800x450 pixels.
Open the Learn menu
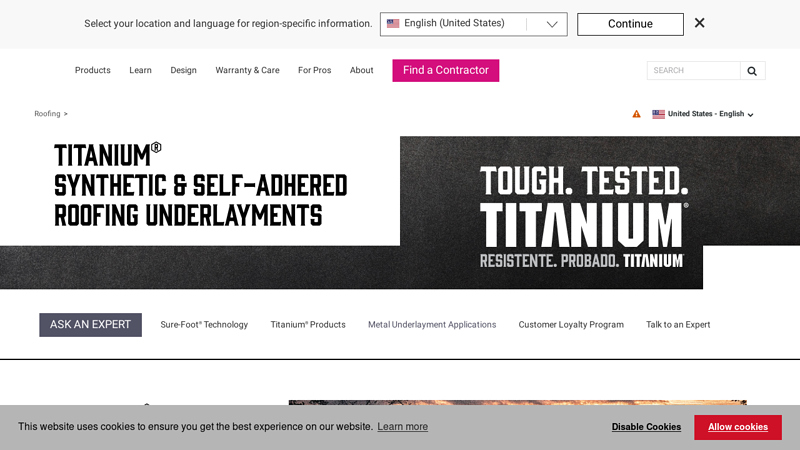tap(140, 70)
